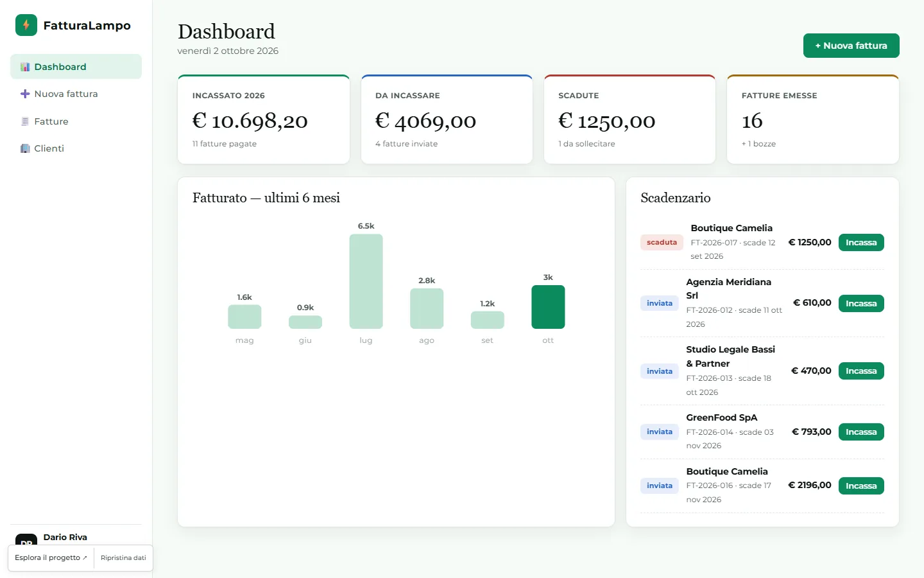Click the Scadute € 1250,00 card
924x578 pixels.
pyautogui.click(x=629, y=119)
